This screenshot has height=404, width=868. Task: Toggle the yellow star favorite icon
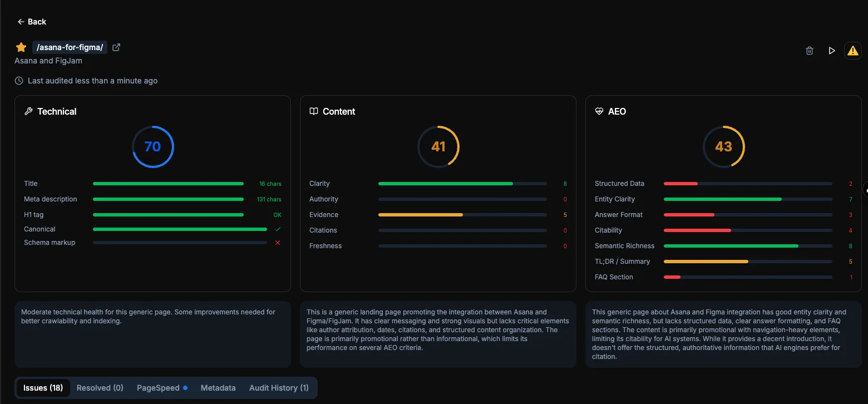(21, 47)
